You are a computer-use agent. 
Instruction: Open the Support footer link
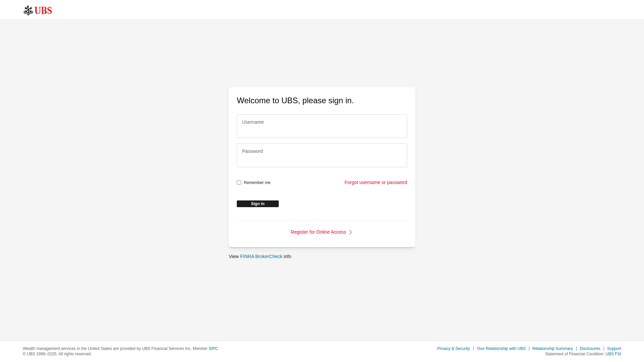[x=614, y=349]
